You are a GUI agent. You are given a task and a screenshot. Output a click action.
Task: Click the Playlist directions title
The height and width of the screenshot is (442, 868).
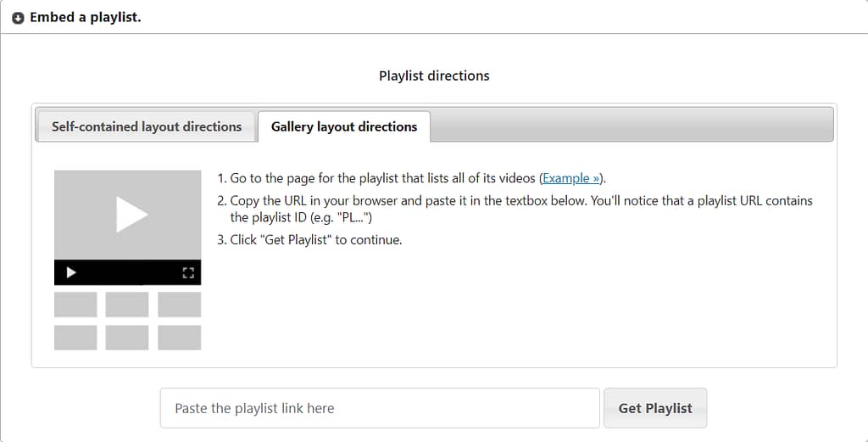coord(434,76)
